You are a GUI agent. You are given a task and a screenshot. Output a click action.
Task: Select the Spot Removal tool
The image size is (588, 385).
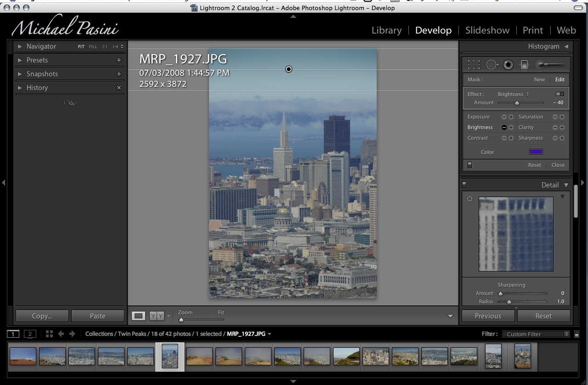point(492,65)
